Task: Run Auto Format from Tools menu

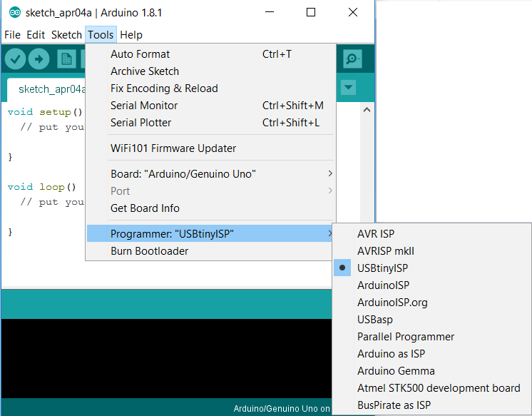Action: point(210,54)
